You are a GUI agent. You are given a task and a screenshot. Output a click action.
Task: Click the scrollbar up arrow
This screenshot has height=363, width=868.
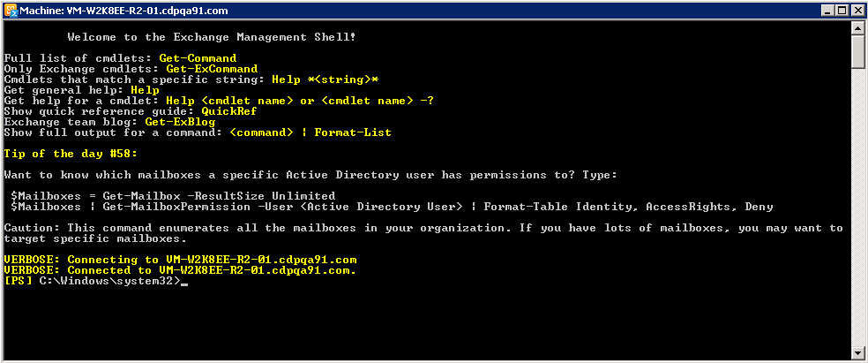858,27
